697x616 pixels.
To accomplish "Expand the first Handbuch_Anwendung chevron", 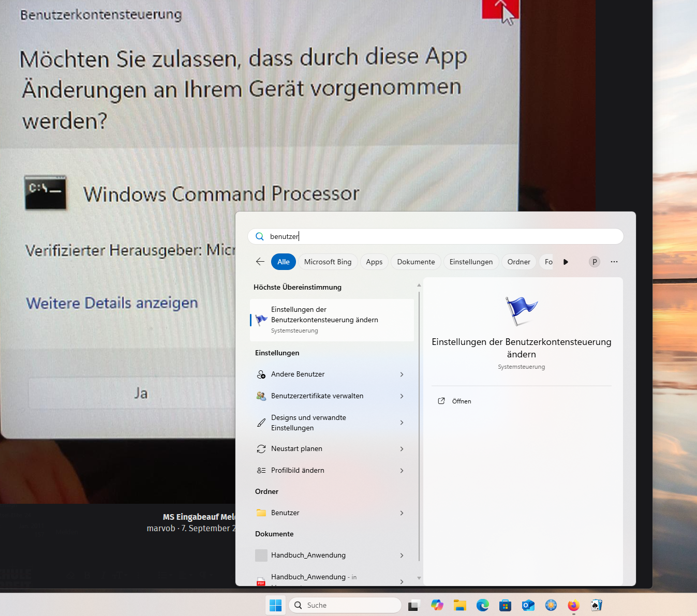I will click(x=402, y=555).
